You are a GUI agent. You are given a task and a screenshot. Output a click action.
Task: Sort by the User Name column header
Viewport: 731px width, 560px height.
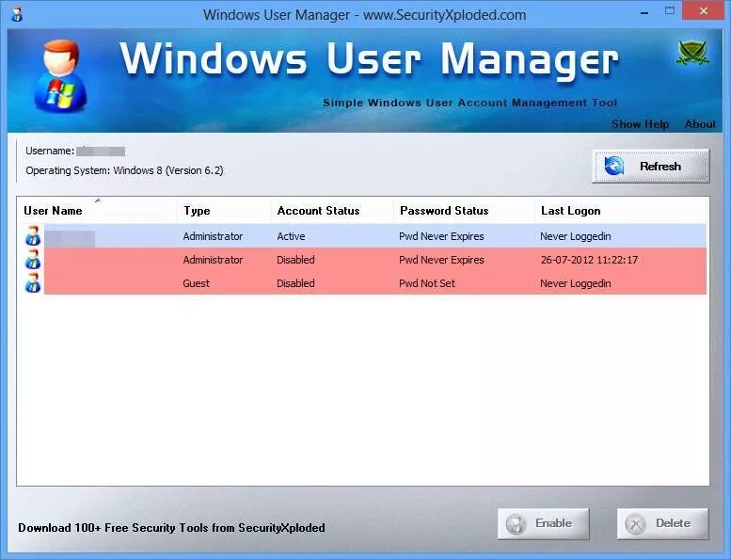click(x=97, y=211)
